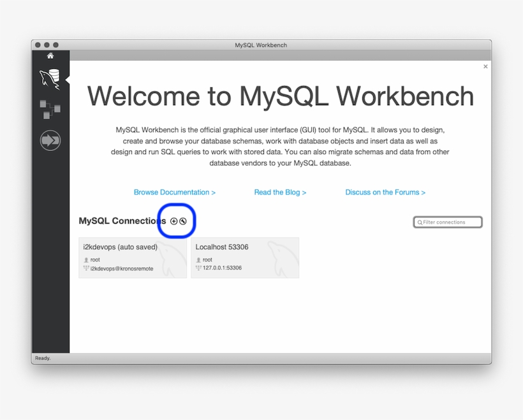Dismiss the welcome panel with the x
The height and width of the screenshot is (420, 523).
click(485, 66)
